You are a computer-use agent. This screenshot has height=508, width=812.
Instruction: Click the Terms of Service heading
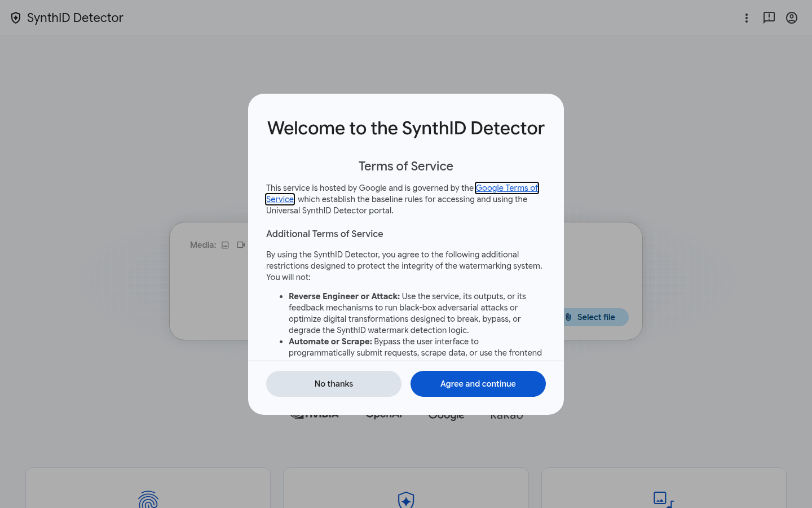[x=406, y=166]
